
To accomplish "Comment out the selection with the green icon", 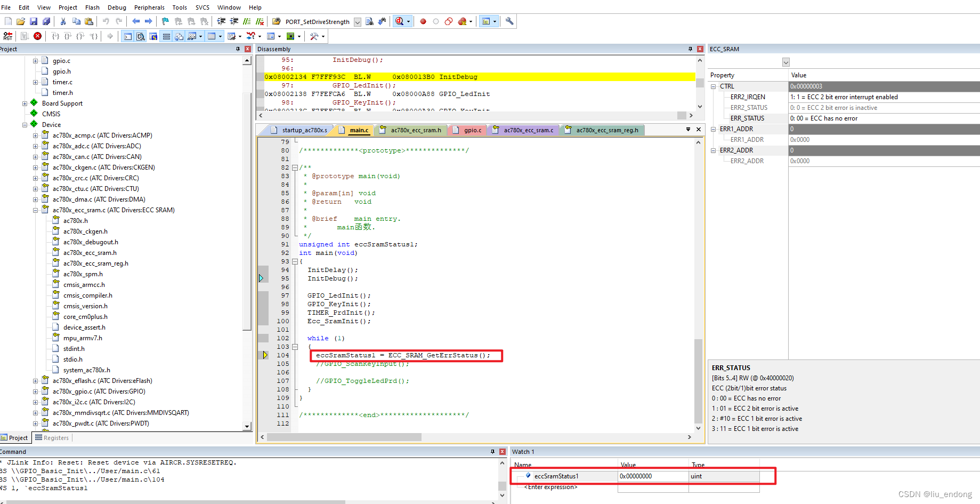I will [x=247, y=21].
